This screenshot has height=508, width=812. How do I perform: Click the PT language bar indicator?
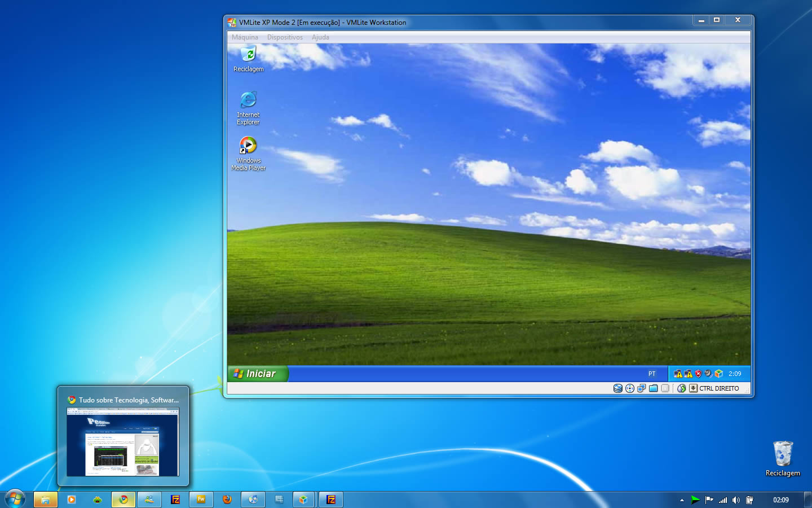pyautogui.click(x=652, y=374)
